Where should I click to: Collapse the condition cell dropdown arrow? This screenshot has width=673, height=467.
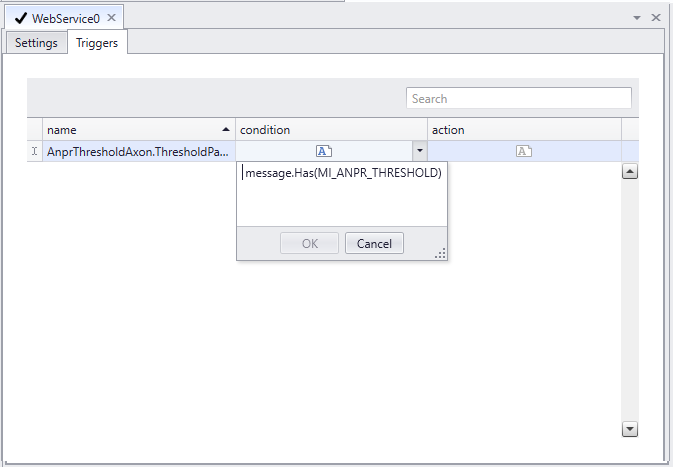point(420,151)
